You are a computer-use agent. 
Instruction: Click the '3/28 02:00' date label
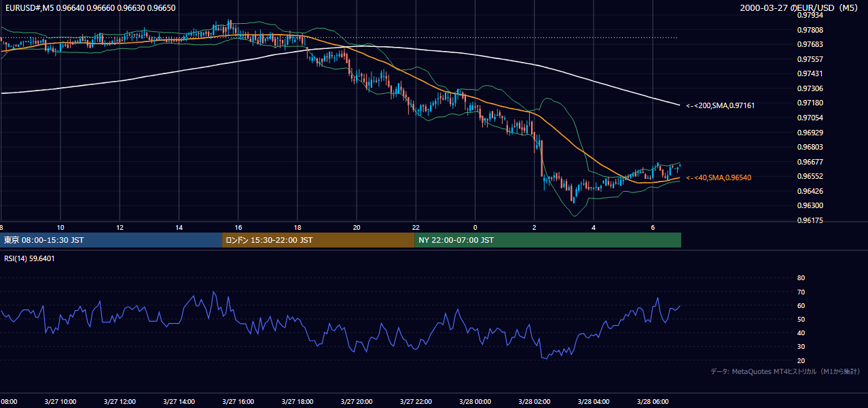click(x=535, y=401)
